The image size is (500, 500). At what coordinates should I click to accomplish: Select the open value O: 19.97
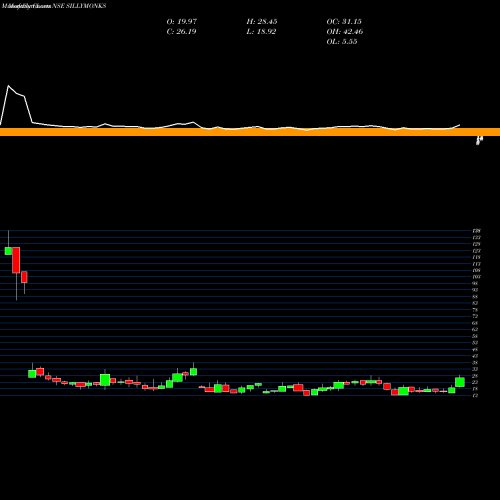click(x=182, y=21)
